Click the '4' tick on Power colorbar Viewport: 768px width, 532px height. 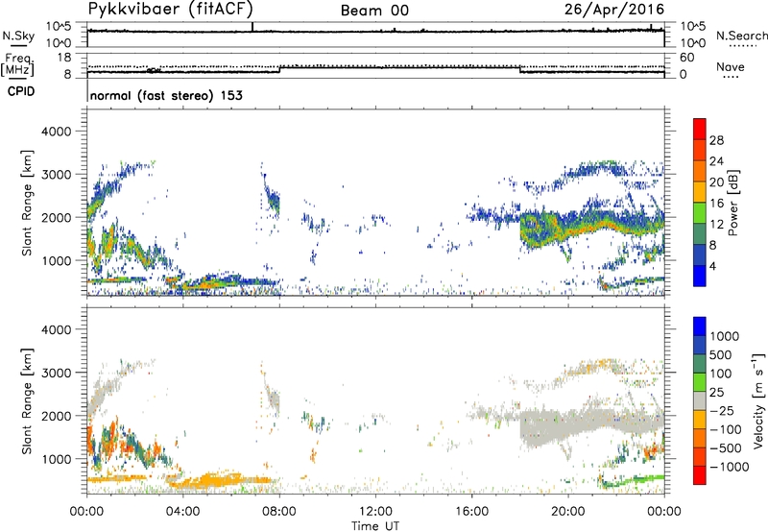712,266
